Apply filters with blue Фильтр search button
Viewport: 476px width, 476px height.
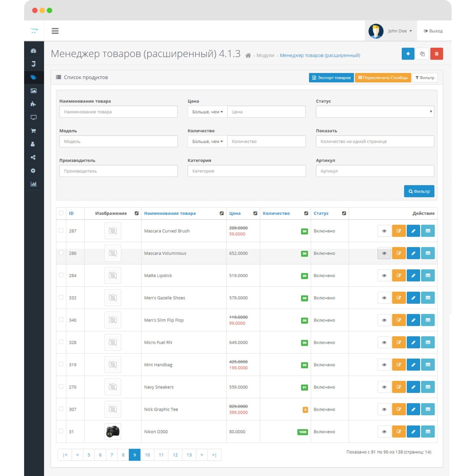(419, 191)
